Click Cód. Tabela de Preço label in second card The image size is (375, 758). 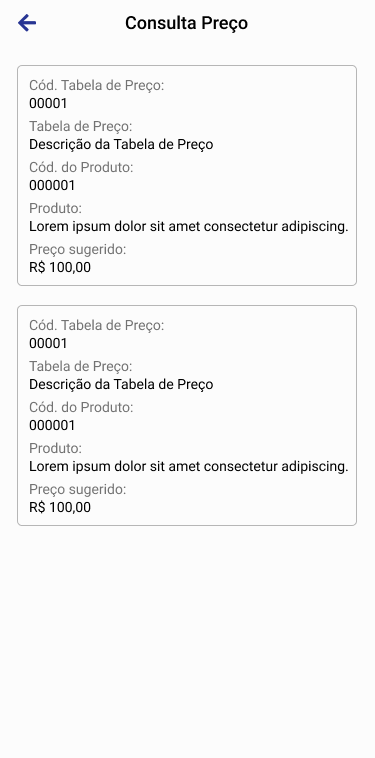pyautogui.click(x=97, y=326)
